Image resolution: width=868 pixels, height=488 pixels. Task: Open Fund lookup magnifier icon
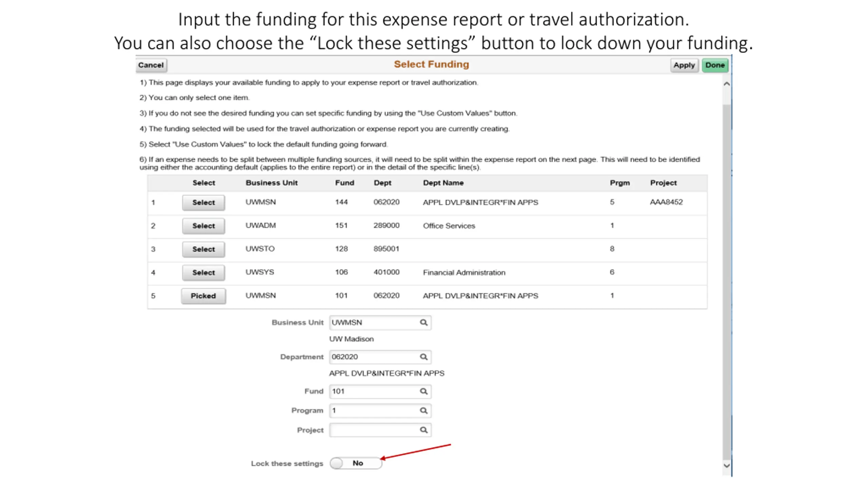click(x=423, y=391)
